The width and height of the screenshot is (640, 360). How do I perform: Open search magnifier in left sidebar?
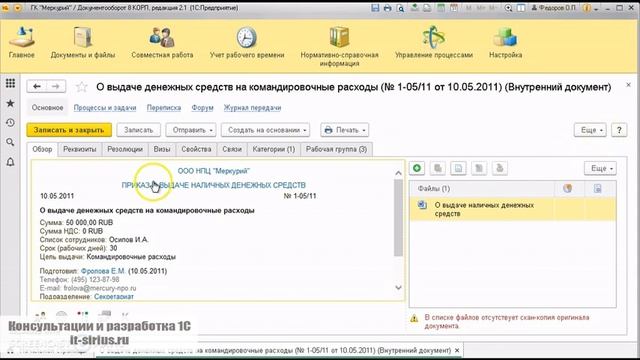coord(10,142)
